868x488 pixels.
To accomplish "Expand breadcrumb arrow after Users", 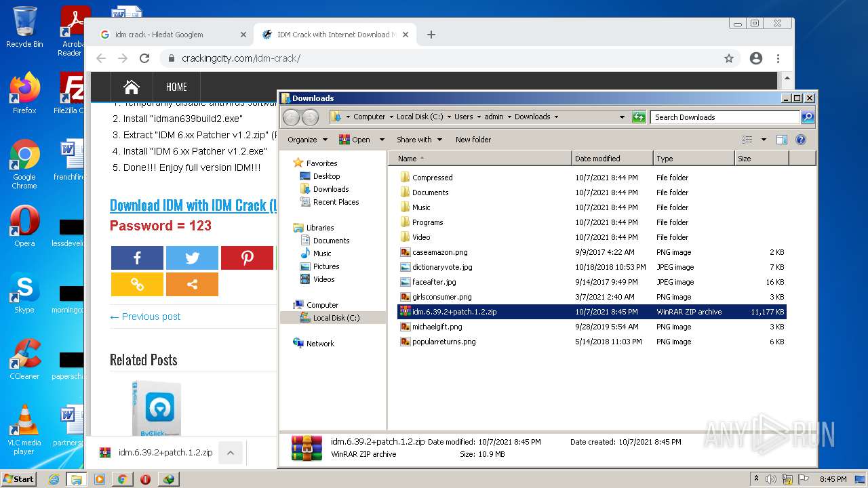I will point(479,117).
